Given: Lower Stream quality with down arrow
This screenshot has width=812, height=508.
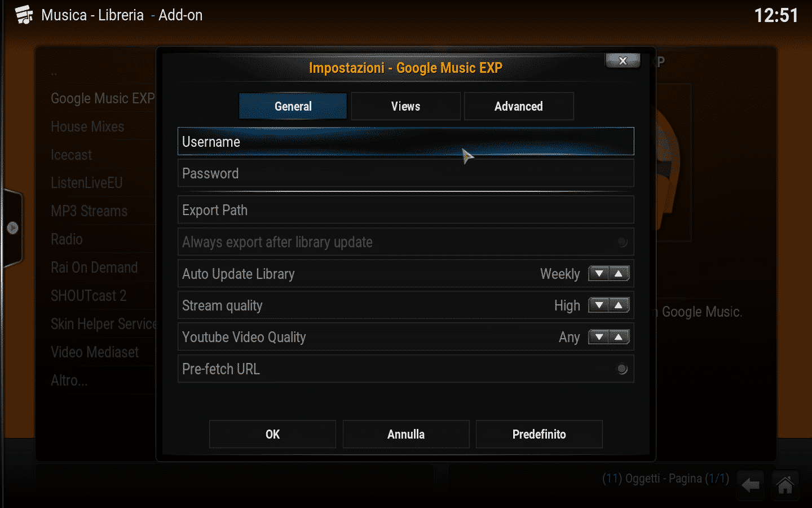Looking at the screenshot, I should [x=599, y=305].
